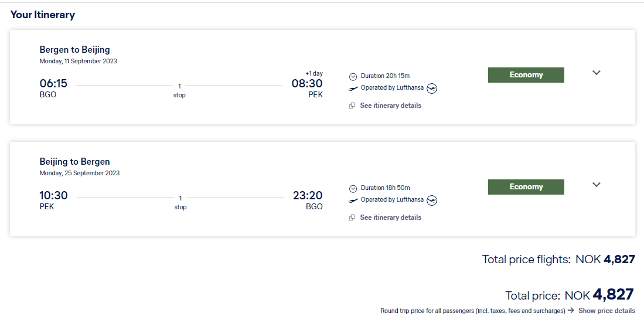Expand the Beijing to Bergen flight card chevron
This screenshot has height=323, width=644.
(x=597, y=185)
